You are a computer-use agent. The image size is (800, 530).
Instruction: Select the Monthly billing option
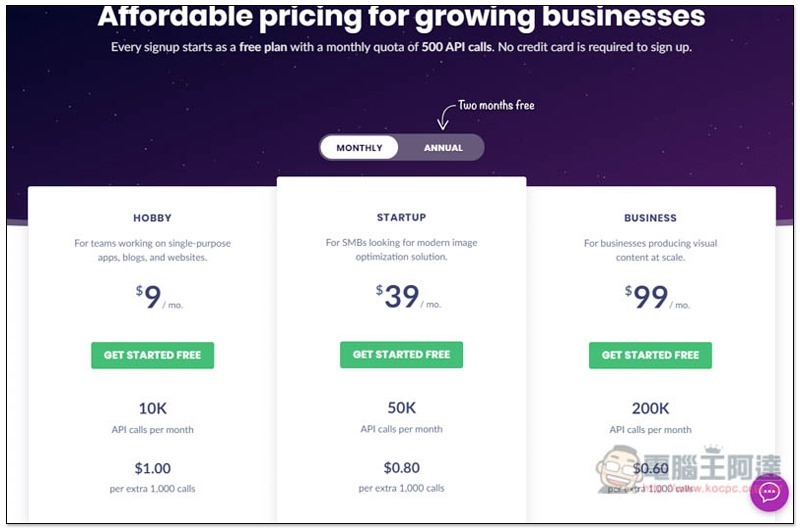[359, 148]
